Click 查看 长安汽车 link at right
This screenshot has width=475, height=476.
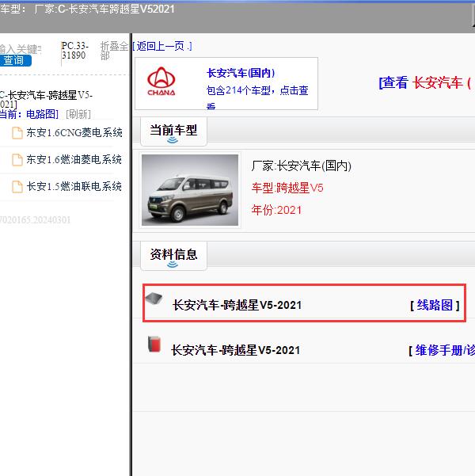424,82
